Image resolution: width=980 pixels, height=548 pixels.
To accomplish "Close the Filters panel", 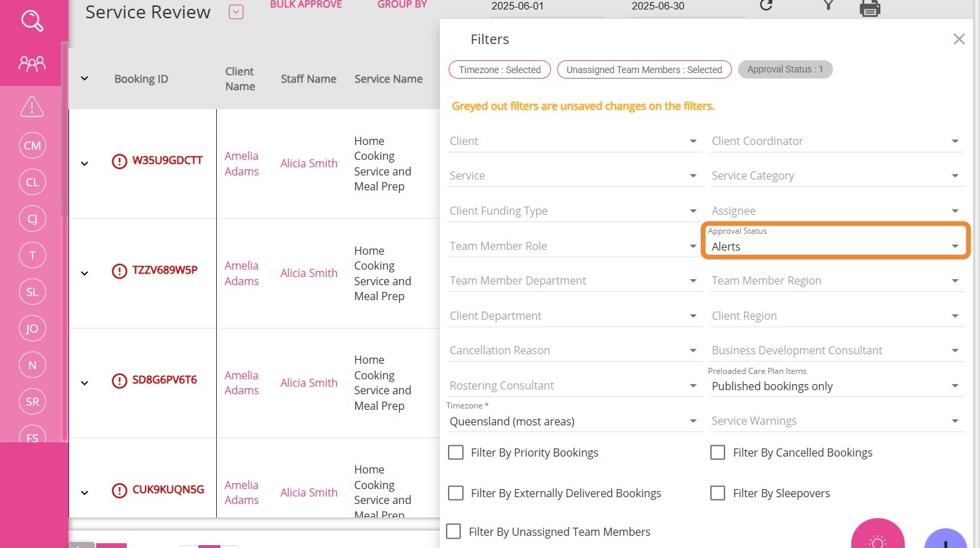I will tap(958, 39).
